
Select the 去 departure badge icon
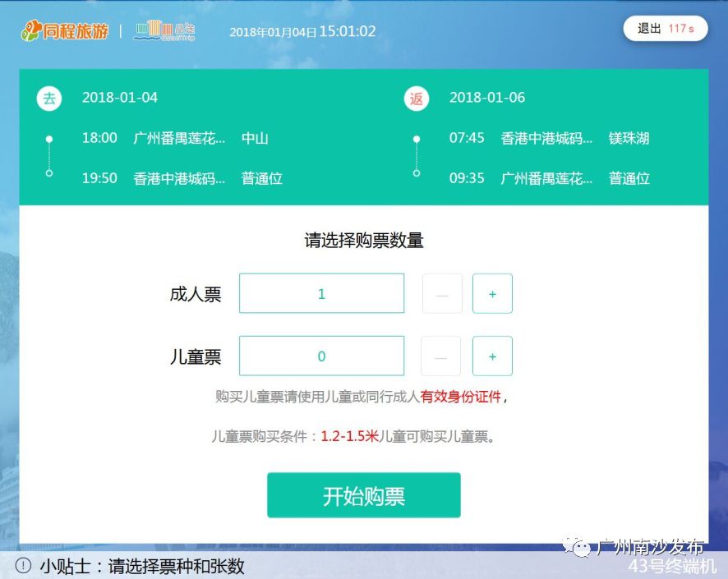(x=49, y=98)
